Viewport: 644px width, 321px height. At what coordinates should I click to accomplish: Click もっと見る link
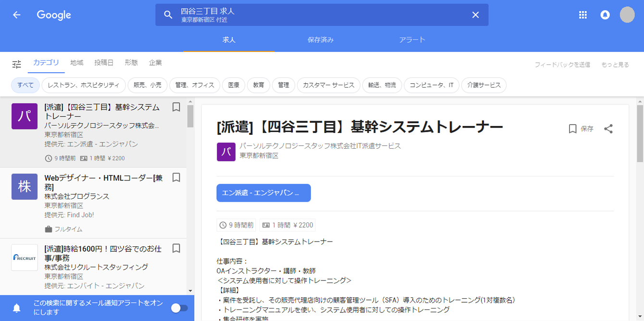point(615,64)
